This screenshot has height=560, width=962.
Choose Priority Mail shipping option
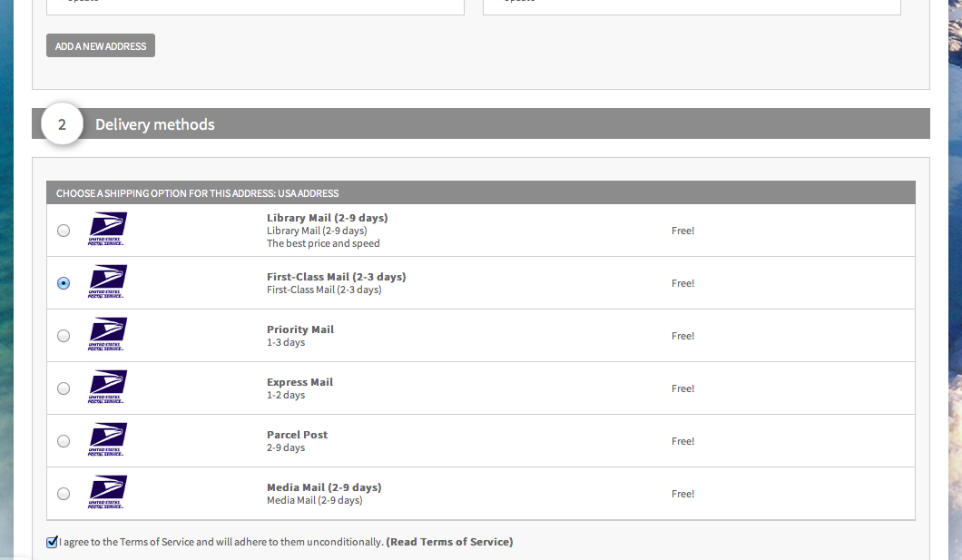64,336
